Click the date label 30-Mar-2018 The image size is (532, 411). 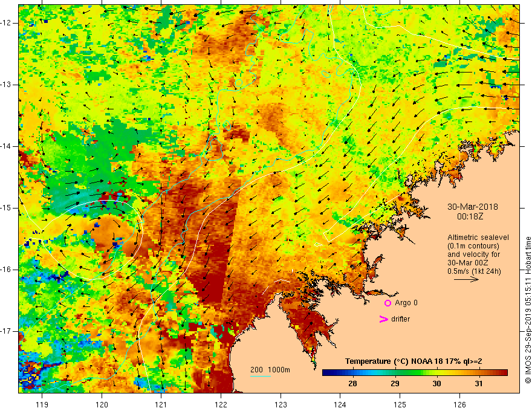coord(473,207)
